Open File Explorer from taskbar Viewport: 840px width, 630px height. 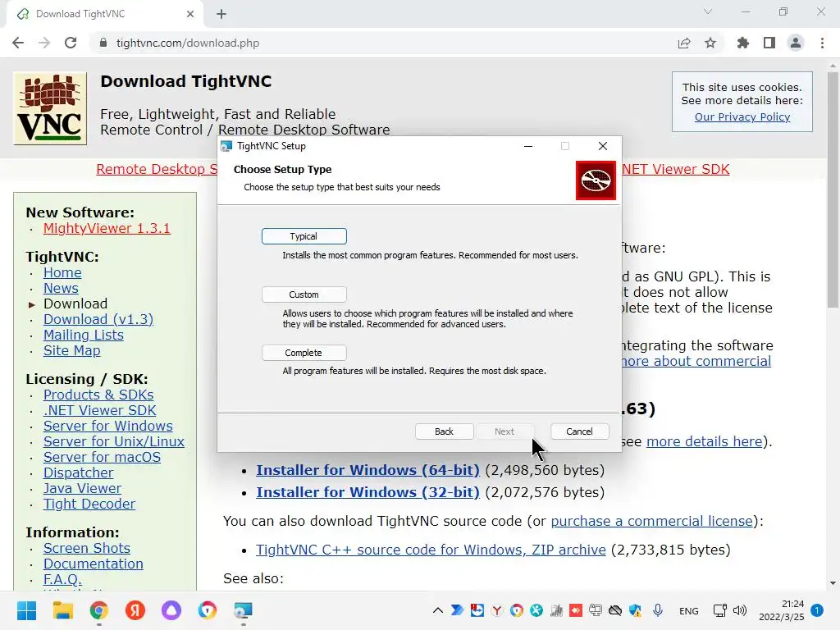click(62, 610)
